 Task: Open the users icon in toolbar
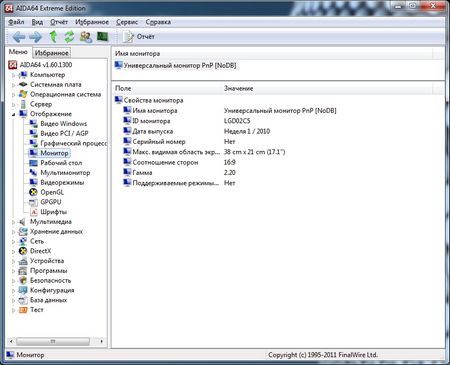point(86,37)
